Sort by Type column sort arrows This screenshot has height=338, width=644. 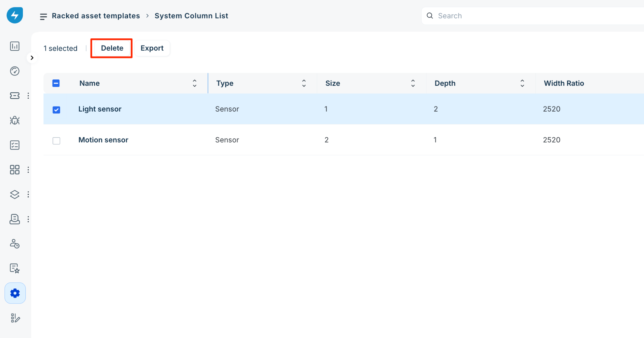[304, 83]
